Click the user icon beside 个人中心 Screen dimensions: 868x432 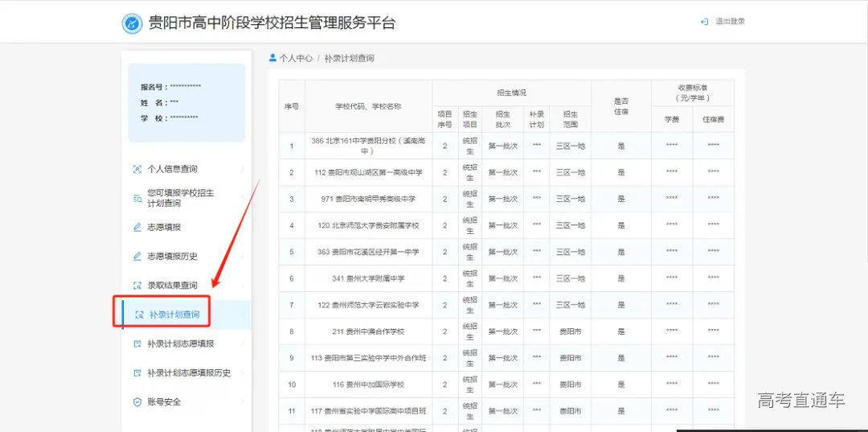[x=272, y=58]
